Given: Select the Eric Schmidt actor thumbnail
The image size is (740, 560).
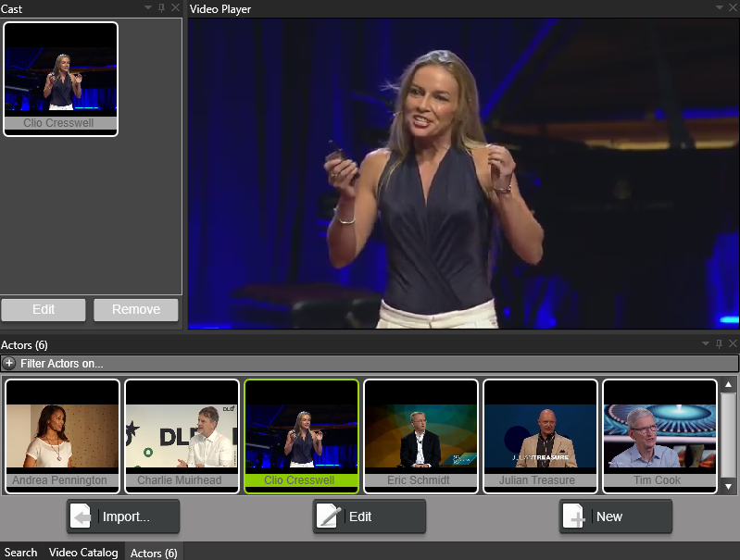Looking at the screenshot, I should tap(420, 435).
